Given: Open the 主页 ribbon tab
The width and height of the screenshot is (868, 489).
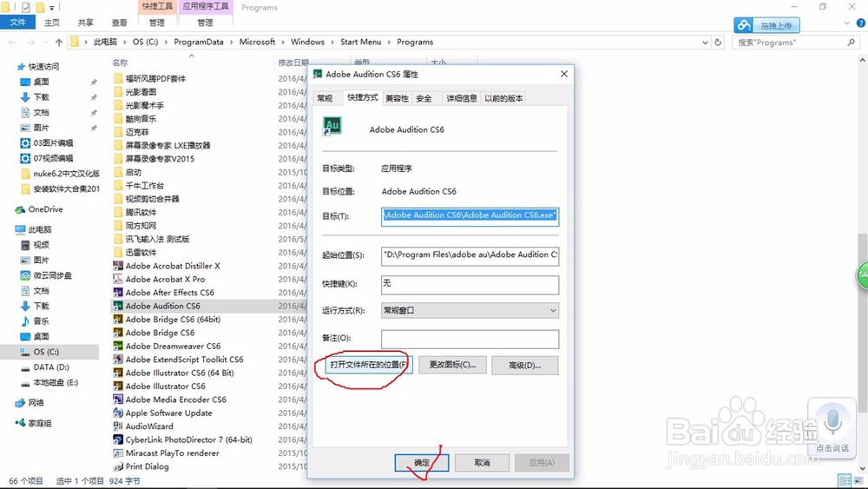Looking at the screenshot, I should tap(52, 23).
